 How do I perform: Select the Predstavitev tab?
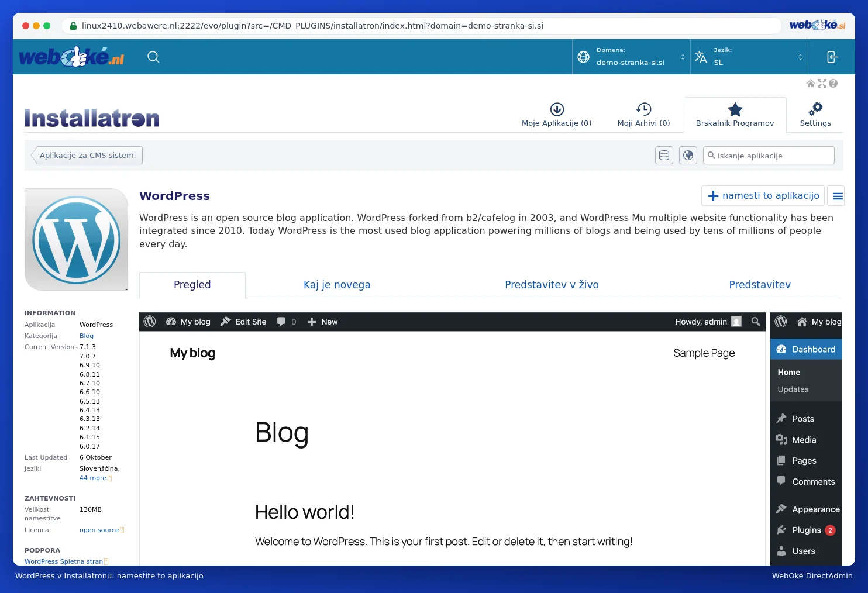(760, 285)
